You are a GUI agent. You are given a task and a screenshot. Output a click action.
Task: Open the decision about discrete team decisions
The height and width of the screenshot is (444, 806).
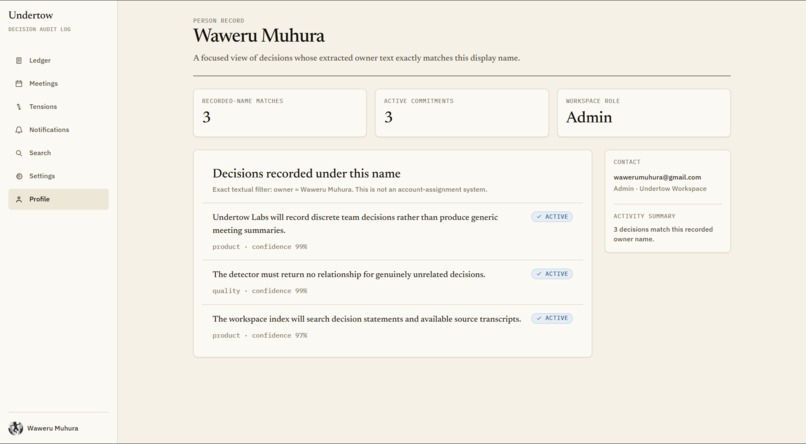tap(393, 231)
